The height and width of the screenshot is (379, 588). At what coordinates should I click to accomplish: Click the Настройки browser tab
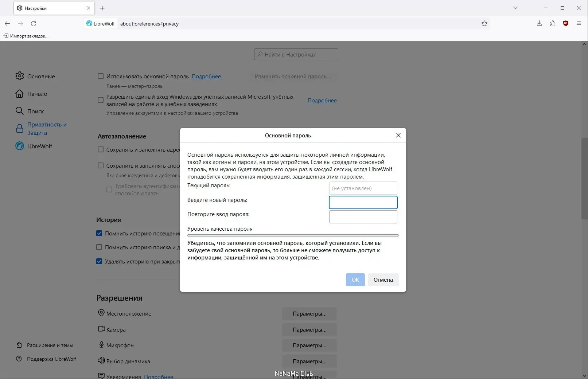pyautogui.click(x=54, y=8)
